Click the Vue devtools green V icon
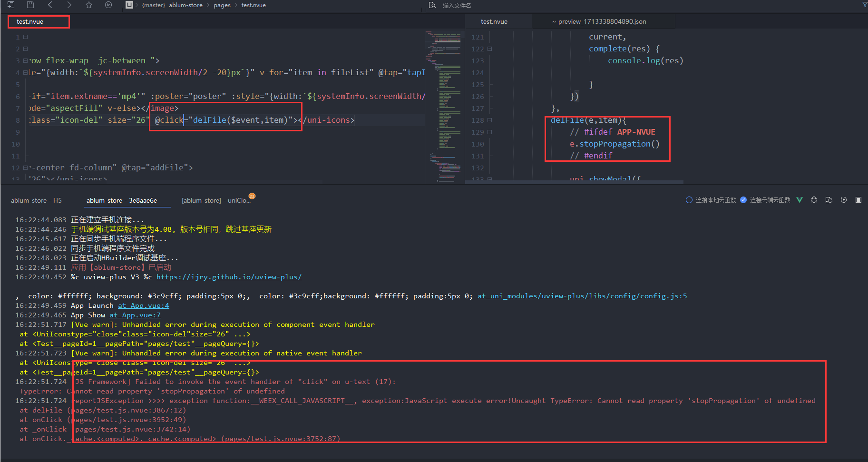868x462 pixels. (800, 200)
